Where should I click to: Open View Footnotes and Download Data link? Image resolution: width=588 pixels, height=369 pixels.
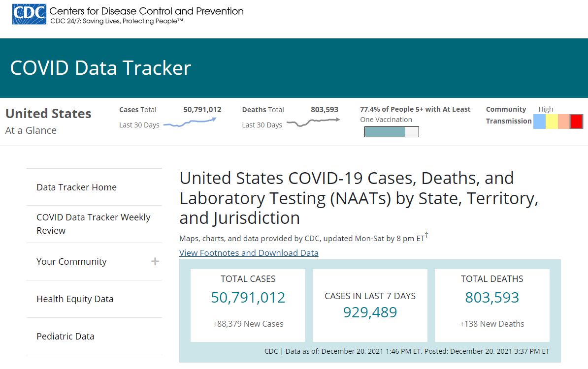249,253
